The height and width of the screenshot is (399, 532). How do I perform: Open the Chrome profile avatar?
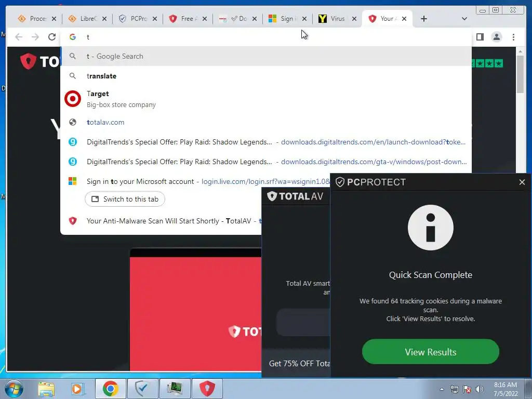click(496, 37)
